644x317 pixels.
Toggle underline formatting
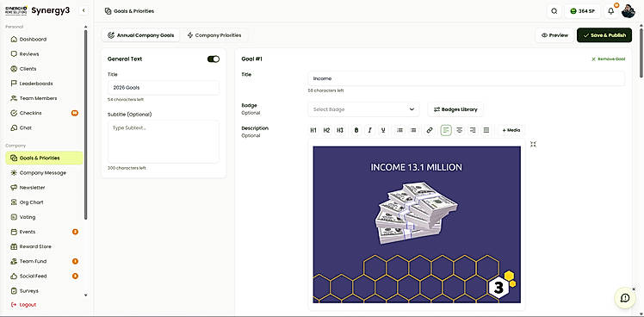[383, 130]
